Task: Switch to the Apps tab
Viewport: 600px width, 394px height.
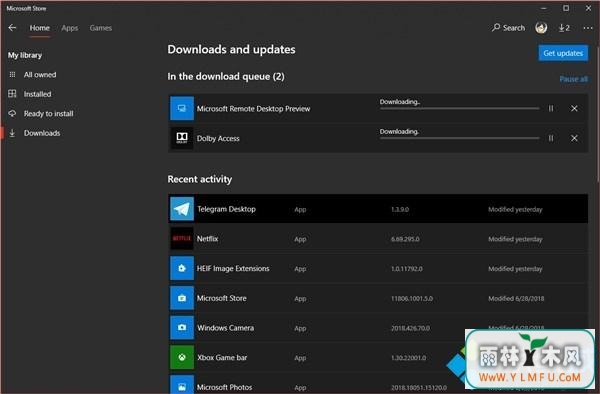Action: tap(70, 28)
